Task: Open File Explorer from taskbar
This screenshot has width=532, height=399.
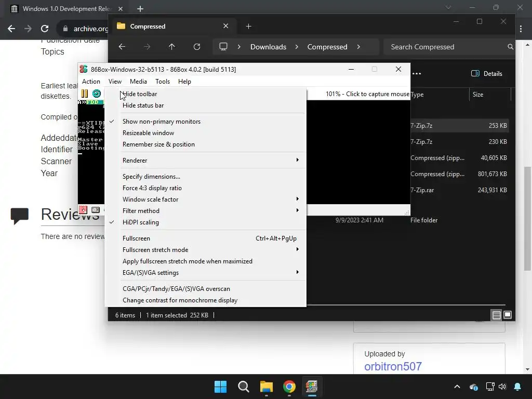Action: coord(267,387)
